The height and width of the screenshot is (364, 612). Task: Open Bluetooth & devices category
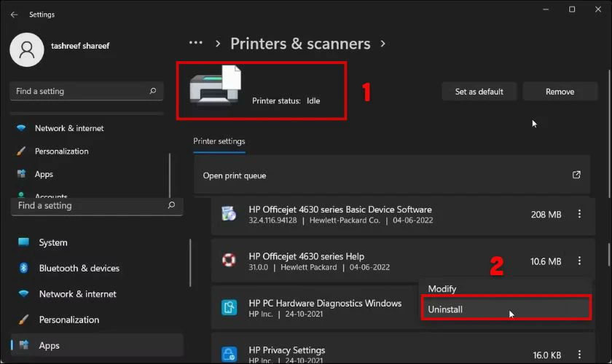tap(79, 269)
